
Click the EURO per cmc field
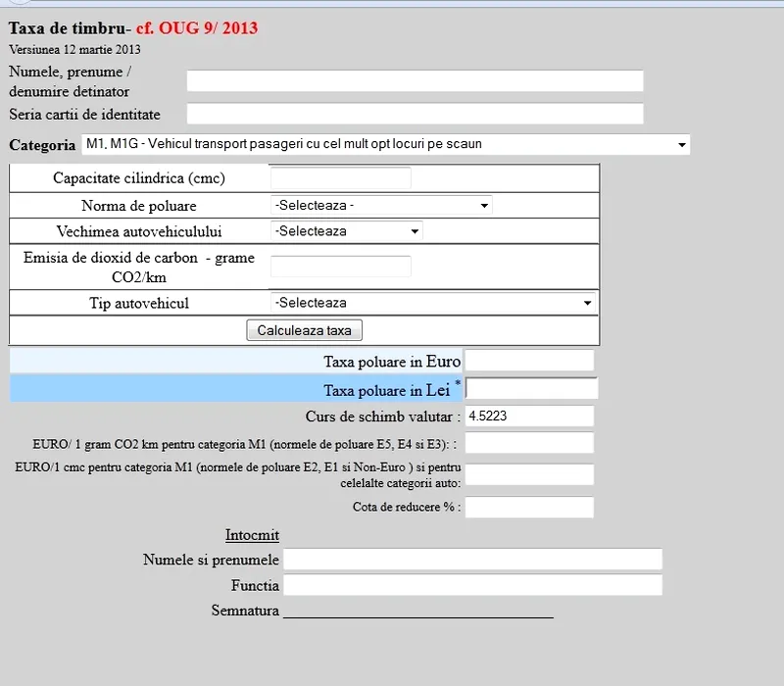(529, 474)
